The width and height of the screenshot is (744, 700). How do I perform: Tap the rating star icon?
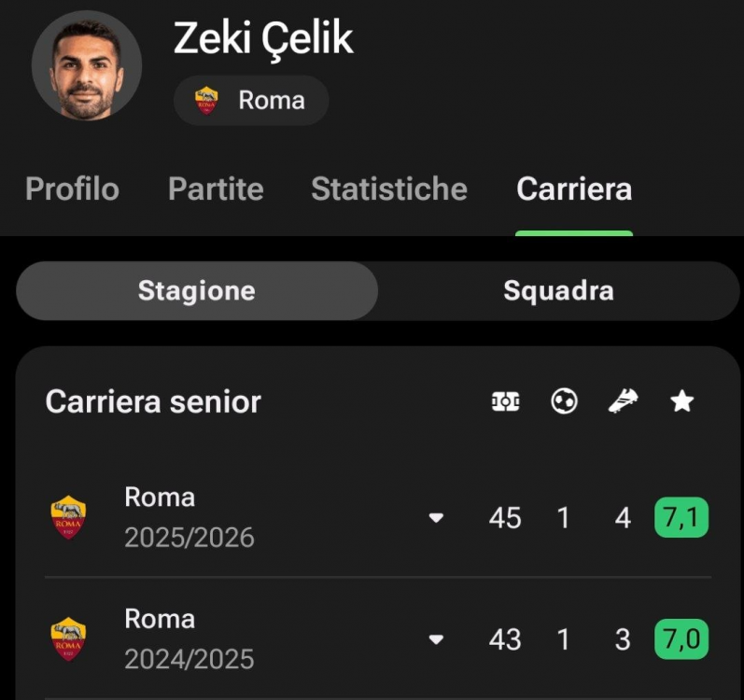click(x=681, y=401)
